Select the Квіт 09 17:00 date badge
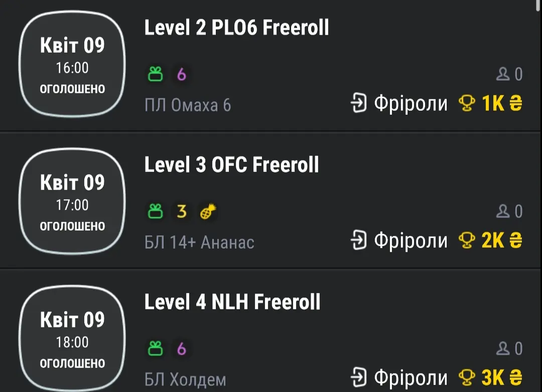The image size is (542, 392). point(72,202)
